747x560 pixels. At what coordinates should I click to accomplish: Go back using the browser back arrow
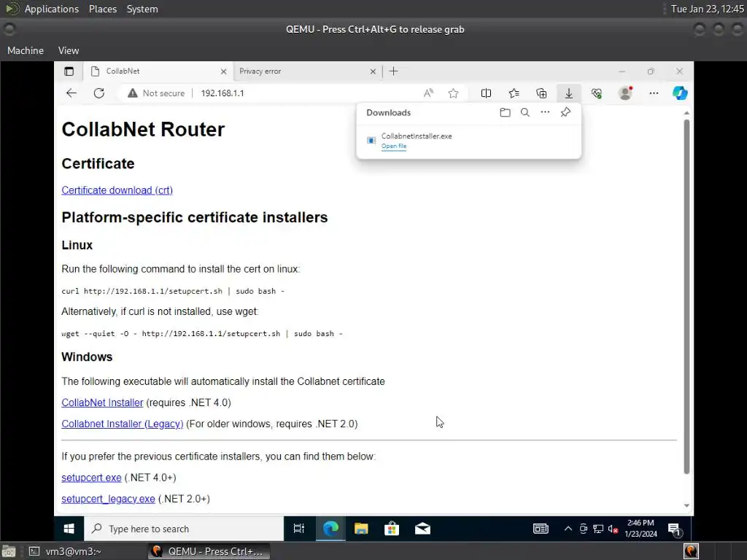[71, 93]
